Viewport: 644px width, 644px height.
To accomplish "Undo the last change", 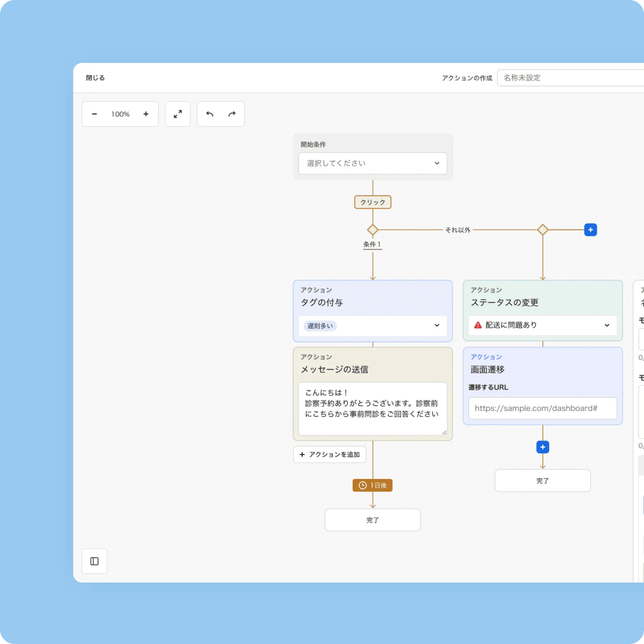I will [x=210, y=114].
